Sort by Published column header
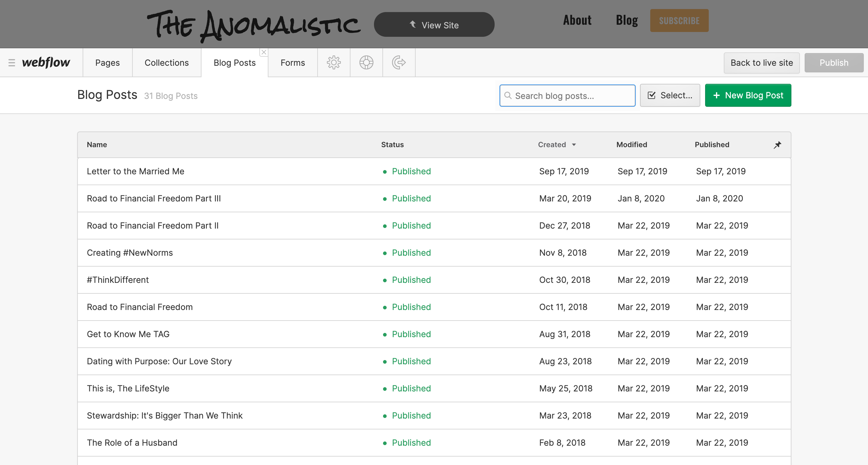This screenshot has width=868, height=465. tap(712, 145)
